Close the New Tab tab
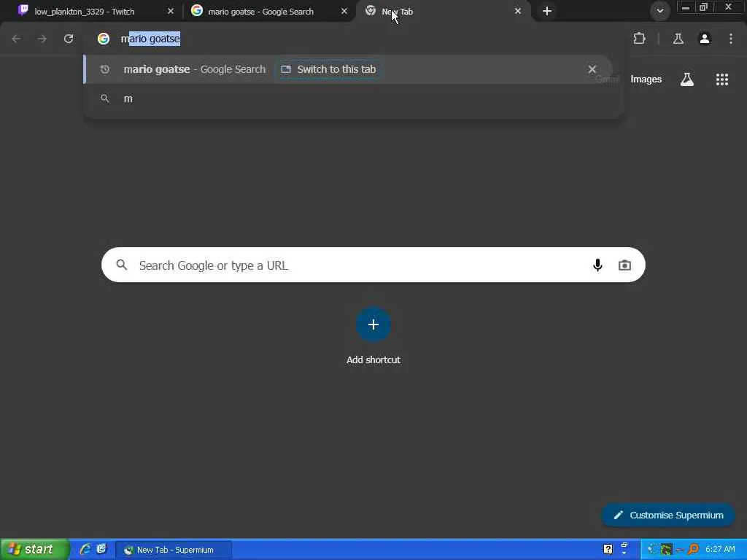 coord(517,11)
